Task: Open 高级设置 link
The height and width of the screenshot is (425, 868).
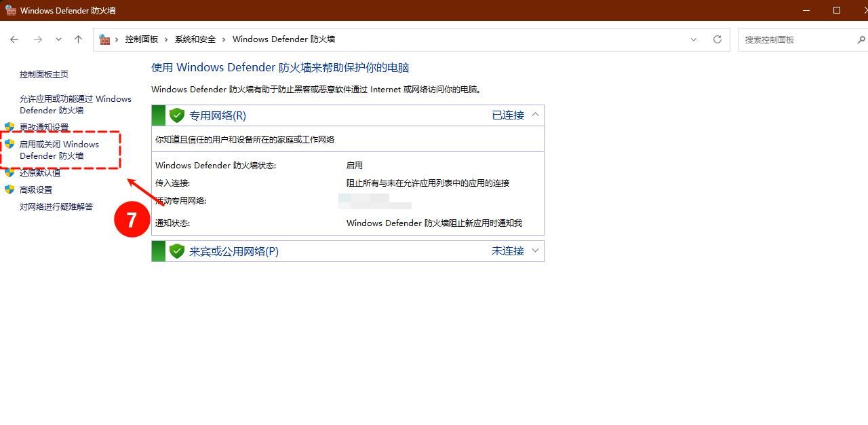Action: pos(36,189)
